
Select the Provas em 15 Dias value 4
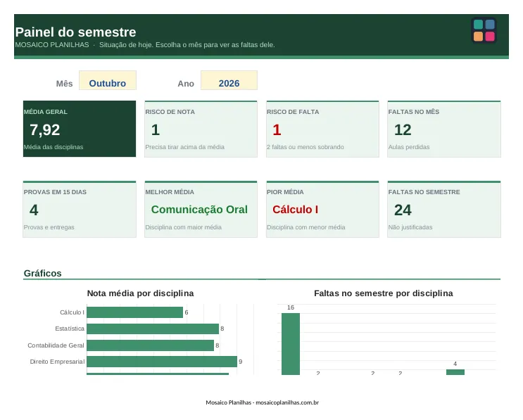[x=34, y=210]
